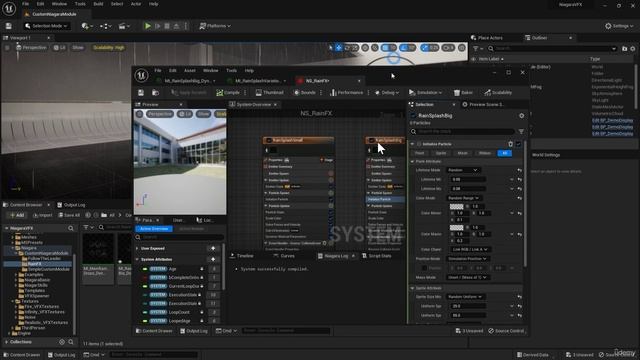
Task: Open the Color Mode dropdown
Action: tap(463, 198)
